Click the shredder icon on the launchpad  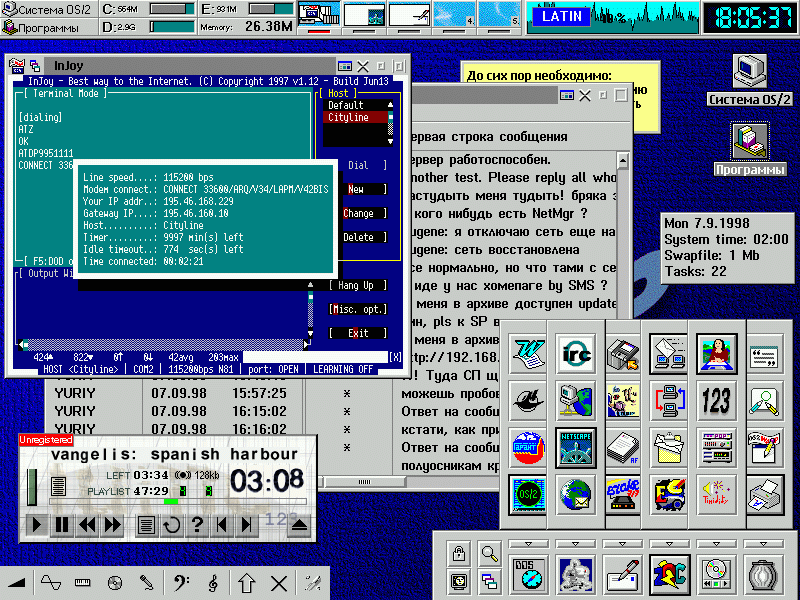click(x=763, y=575)
